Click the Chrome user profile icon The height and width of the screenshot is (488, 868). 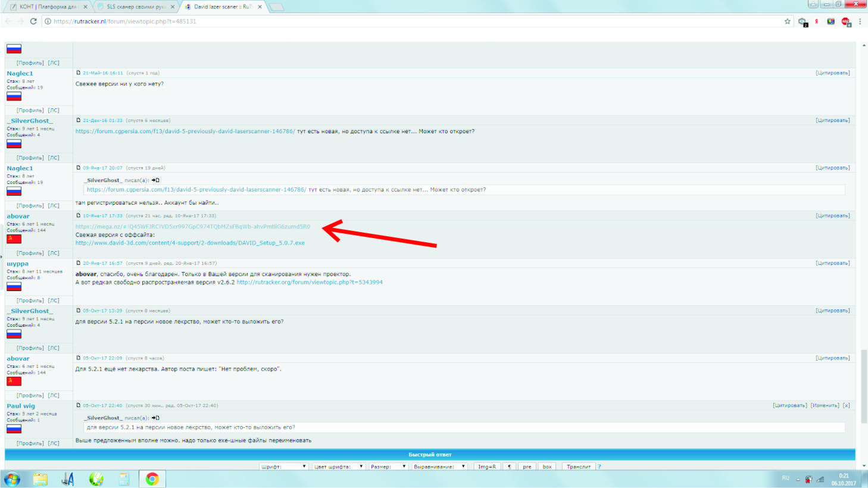pyautogui.click(x=812, y=4)
